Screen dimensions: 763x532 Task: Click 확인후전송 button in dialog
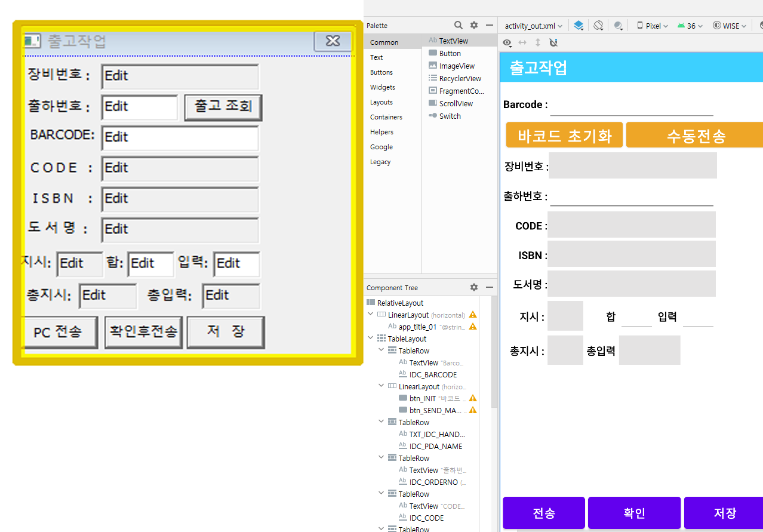point(143,332)
